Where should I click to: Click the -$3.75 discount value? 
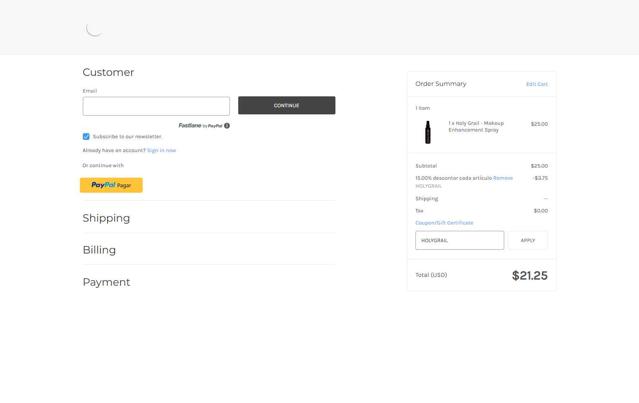click(x=540, y=178)
